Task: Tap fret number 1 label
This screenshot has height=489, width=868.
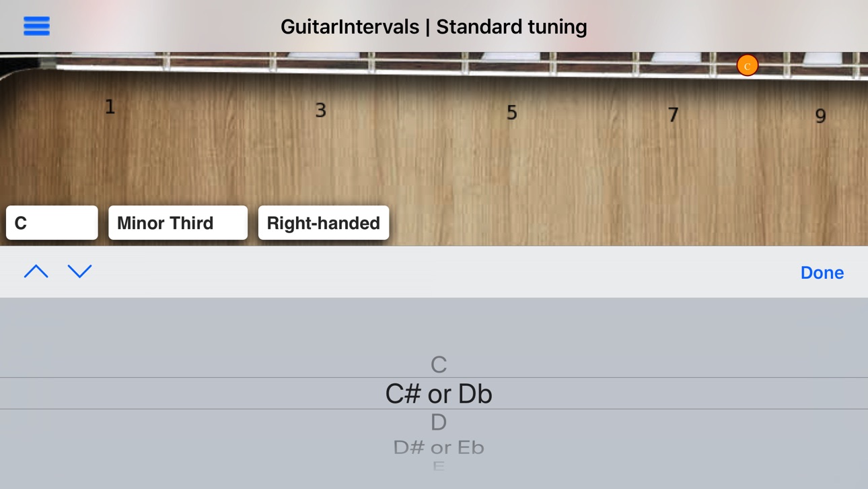Action: (x=110, y=106)
